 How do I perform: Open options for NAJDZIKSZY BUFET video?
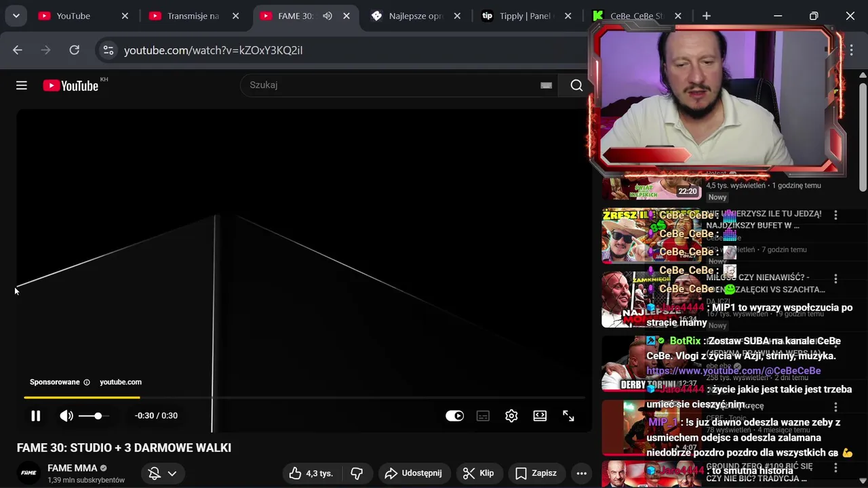(835, 215)
